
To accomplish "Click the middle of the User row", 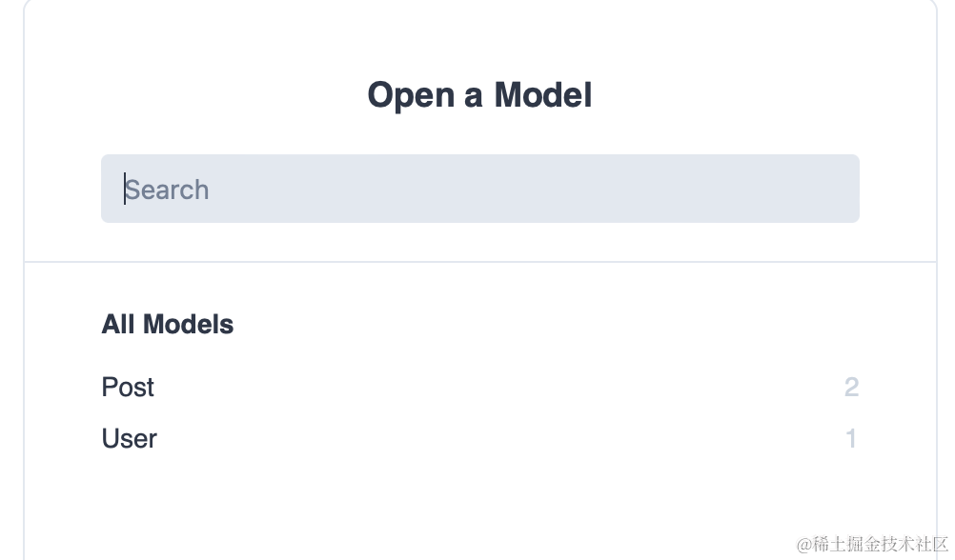I will pyautogui.click(x=479, y=438).
